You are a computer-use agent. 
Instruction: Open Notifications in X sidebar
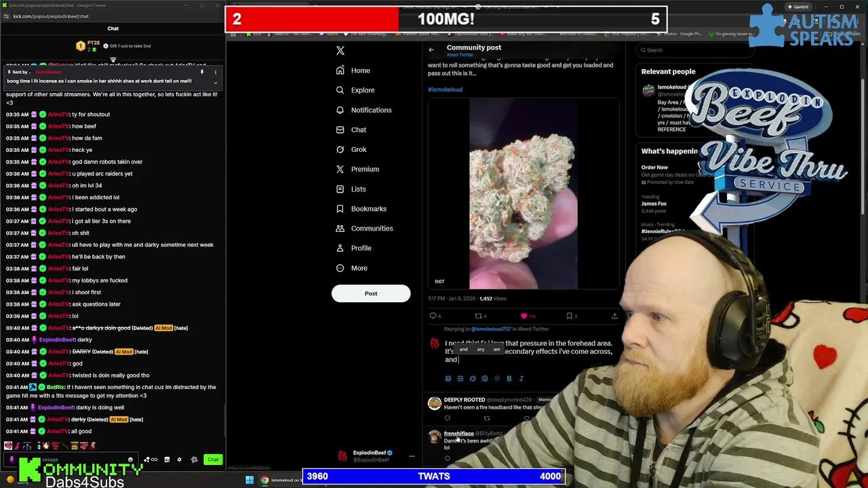click(x=363, y=110)
